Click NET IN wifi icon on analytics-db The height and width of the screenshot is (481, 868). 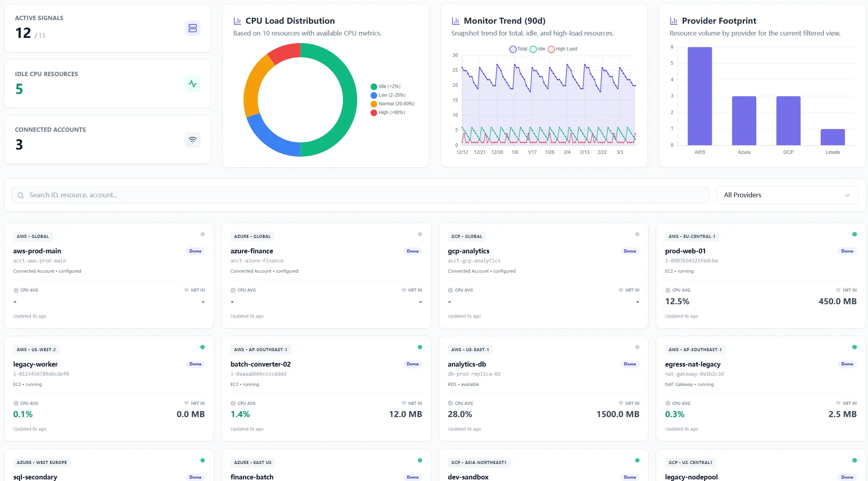(621, 403)
